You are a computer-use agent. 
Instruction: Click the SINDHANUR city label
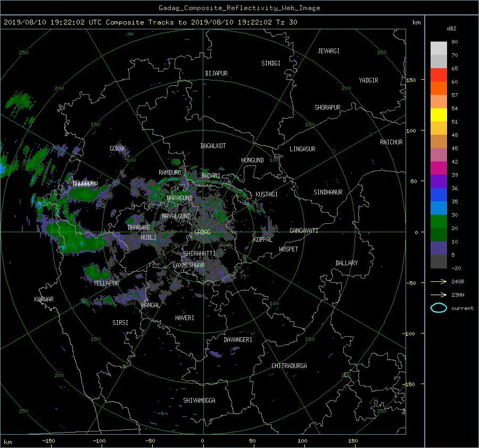tap(328, 192)
